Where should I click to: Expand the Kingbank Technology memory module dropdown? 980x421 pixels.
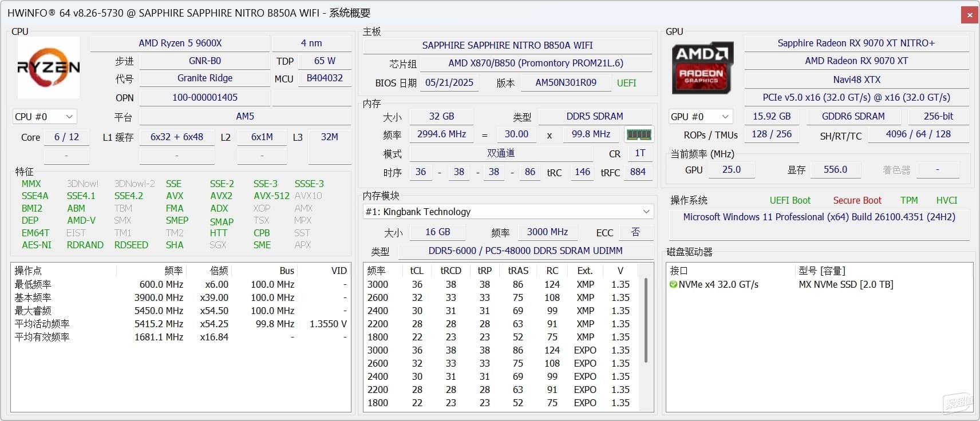point(508,212)
